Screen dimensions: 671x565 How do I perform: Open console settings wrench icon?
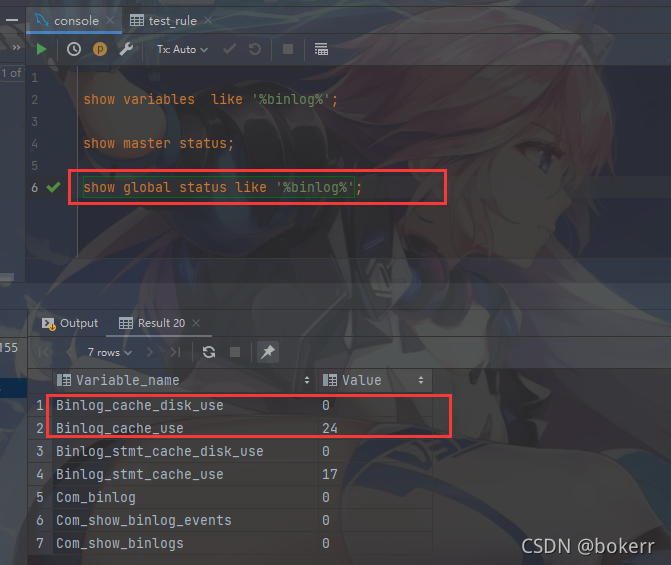click(x=126, y=50)
